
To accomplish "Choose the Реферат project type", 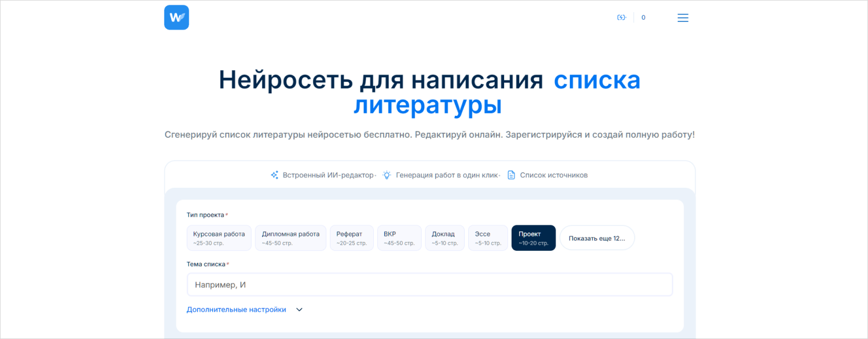I will pyautogui.click(x=352, y=238).
